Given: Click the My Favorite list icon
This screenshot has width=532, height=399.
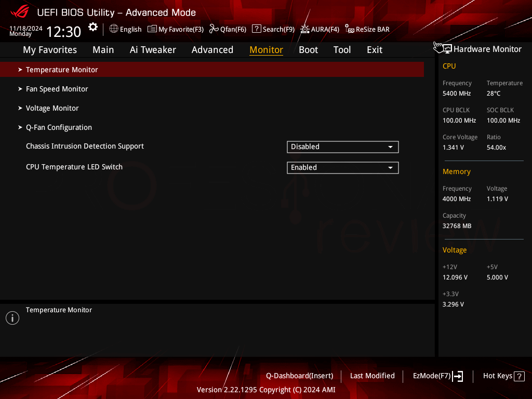Looking at the screenshot, I should pyautogui.click(x=152, y=29).
